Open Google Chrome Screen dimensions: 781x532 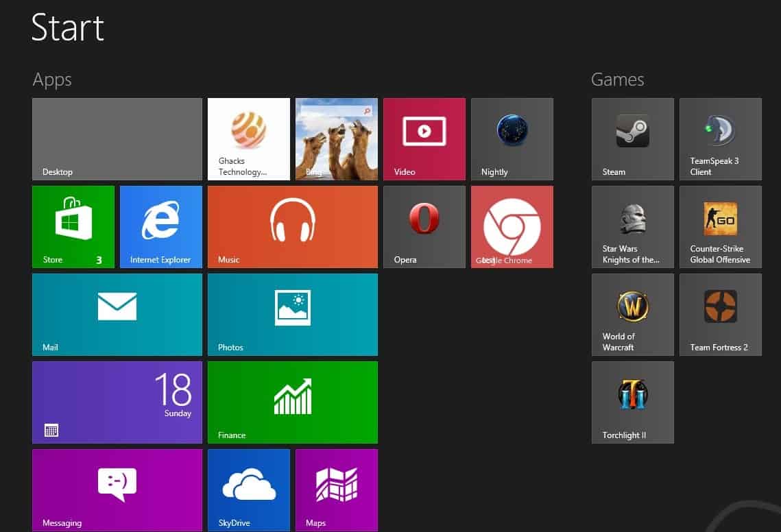click(512, 226)
